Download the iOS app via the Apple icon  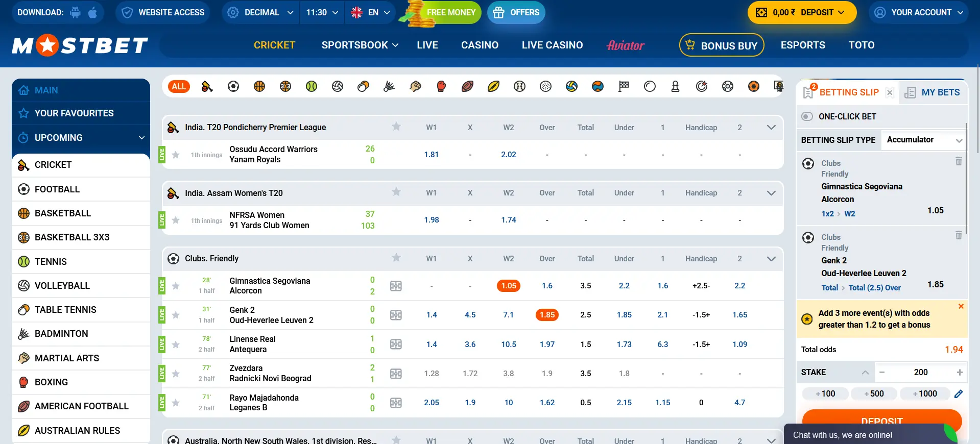coord(93,12)
